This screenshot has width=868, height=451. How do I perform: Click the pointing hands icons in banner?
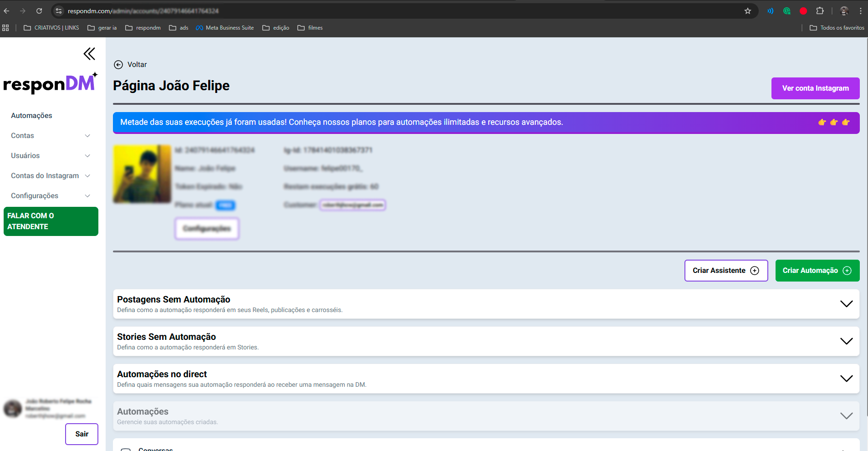tap(833, 122)
